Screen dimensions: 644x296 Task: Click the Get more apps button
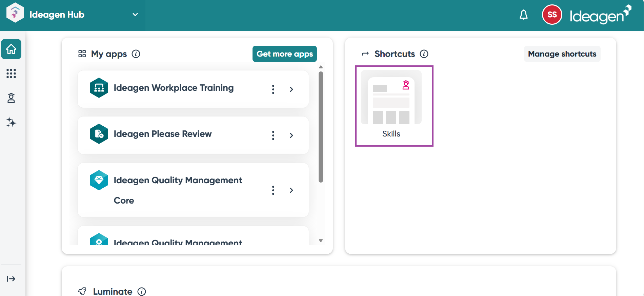tap(284, 54)
